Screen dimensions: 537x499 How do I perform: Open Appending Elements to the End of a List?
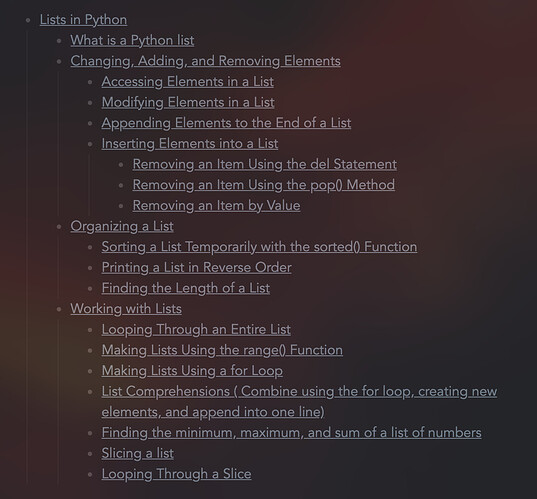coord(226,123)
